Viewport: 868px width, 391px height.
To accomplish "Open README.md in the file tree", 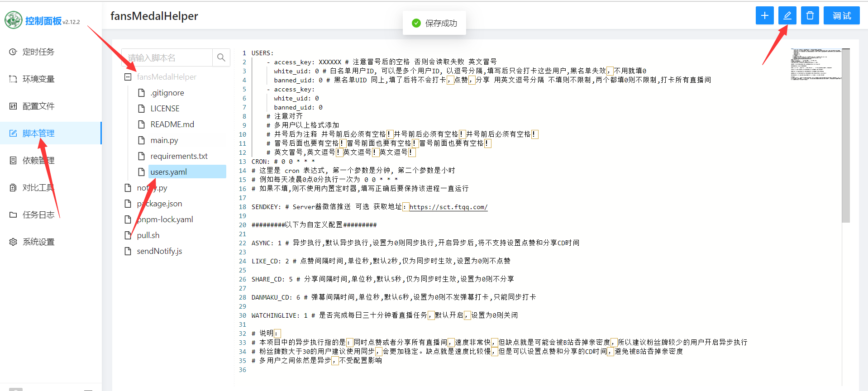I will click(172, 124).
